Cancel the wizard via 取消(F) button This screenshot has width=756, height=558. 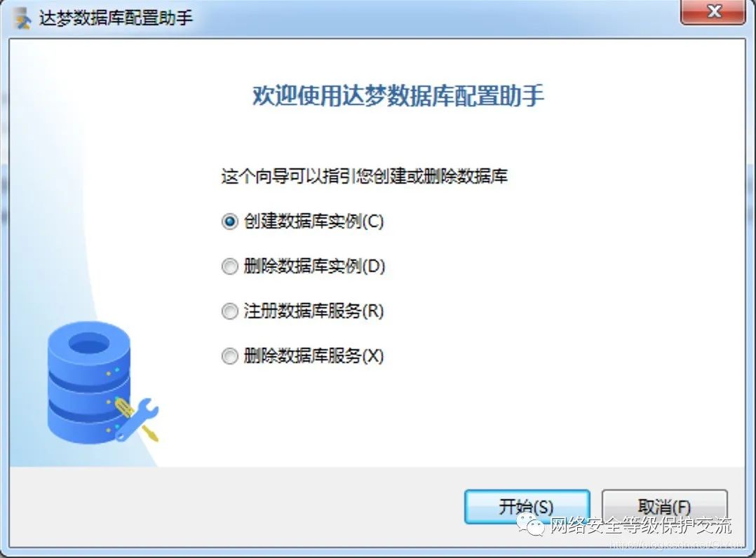coord(664,506)
